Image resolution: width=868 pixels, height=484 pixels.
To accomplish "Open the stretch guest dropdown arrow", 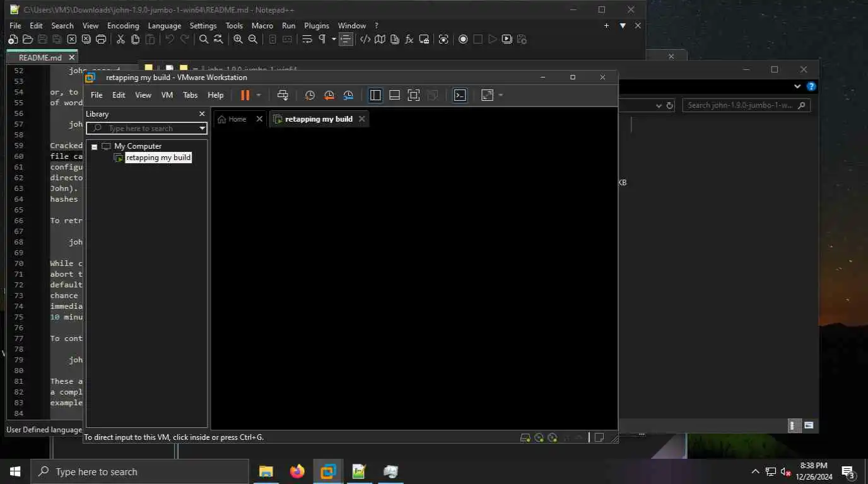I will click(x=500, y=95).
